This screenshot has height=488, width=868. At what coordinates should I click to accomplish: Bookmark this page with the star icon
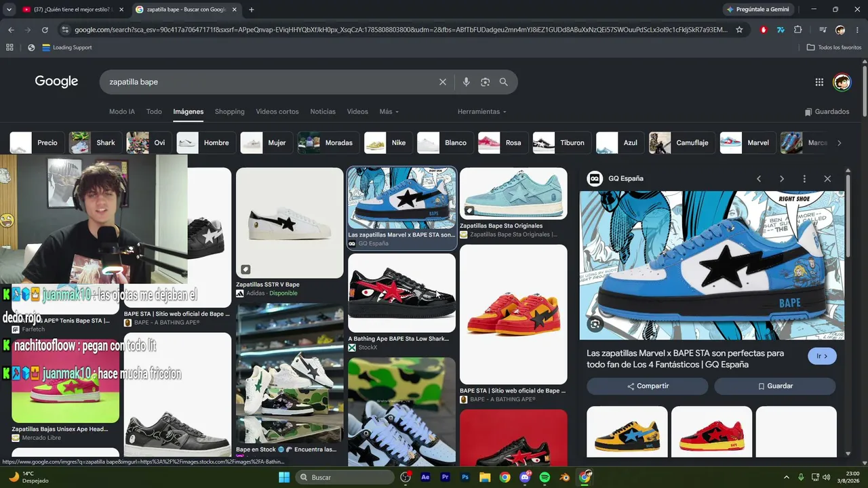[739, 30]
